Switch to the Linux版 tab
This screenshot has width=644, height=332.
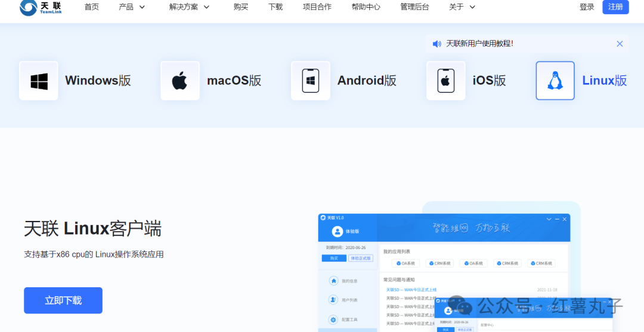605,81
